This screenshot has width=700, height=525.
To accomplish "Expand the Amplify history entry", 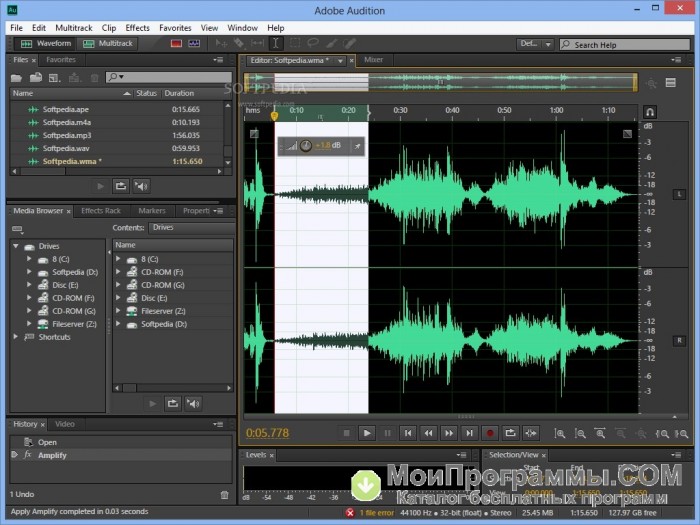I will [x=14, y=454].
